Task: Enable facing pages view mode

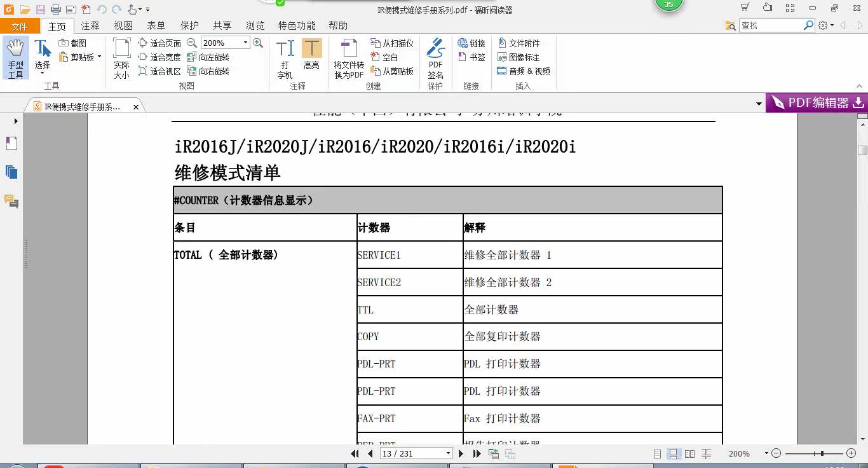Action: pyautogui.click(x=690, y=454)
